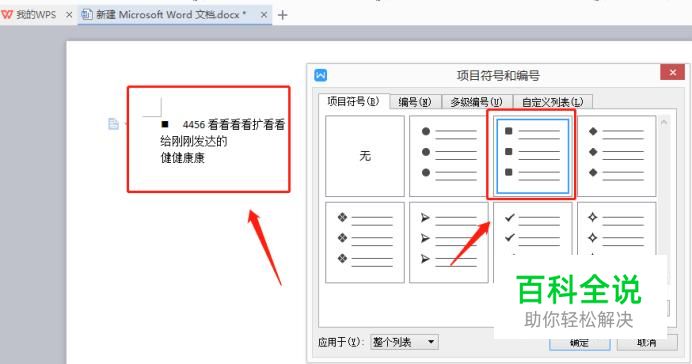Expand the 应用于 整个列表 dropdown

click(404, 342)
